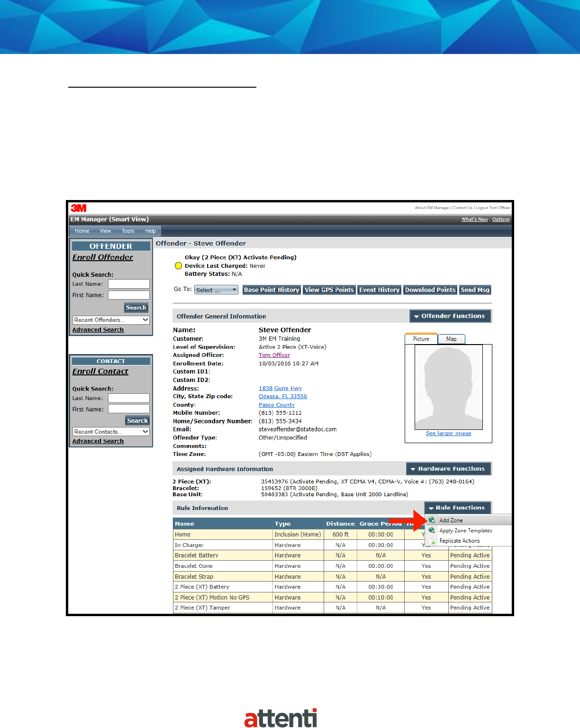Click the Type column header
This screenshot has width=580, height=728.
pos(299,524)
